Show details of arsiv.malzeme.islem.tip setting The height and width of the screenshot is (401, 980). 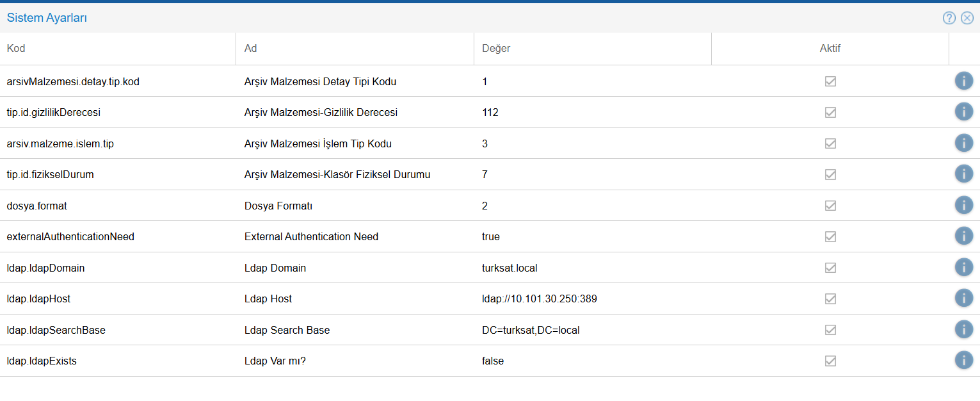tap(963, 143)
